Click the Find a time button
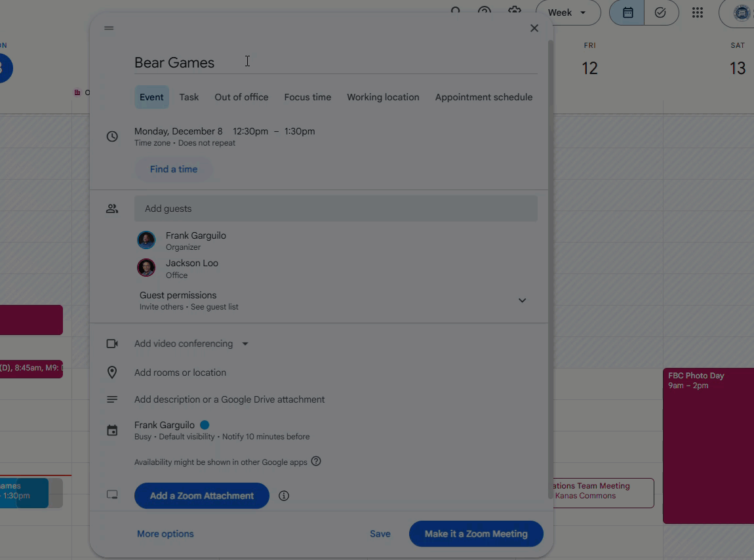The width and height of the screenshot is (754, 560). (174, 169)
